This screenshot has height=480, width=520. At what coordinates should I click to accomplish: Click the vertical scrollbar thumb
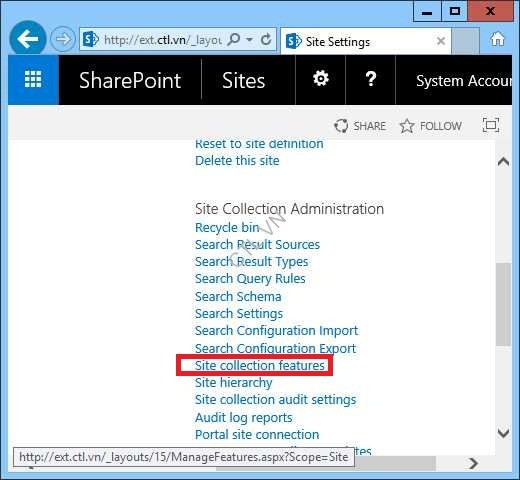pos(503,305)
